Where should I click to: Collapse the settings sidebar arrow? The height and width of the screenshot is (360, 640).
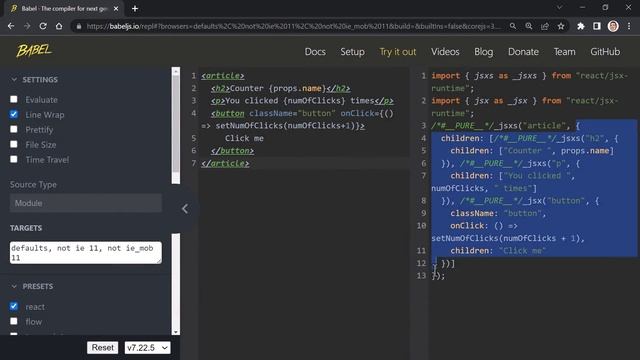tap(185, 209)
